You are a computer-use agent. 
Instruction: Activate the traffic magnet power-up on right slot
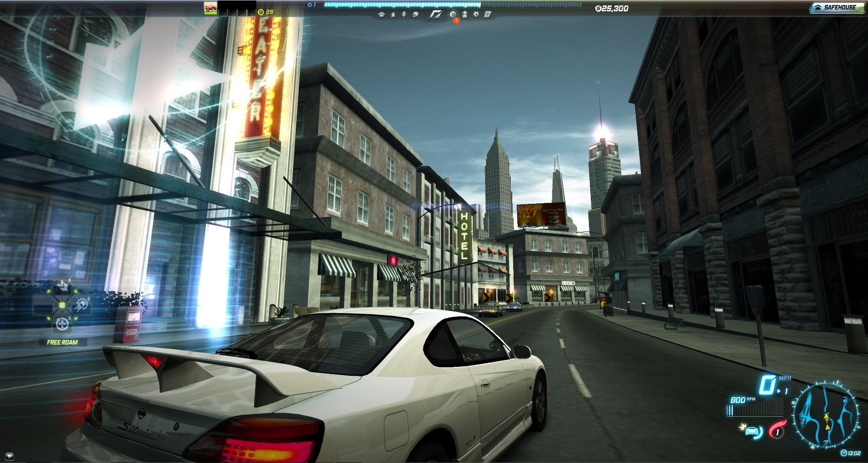[x=82, y=305]
